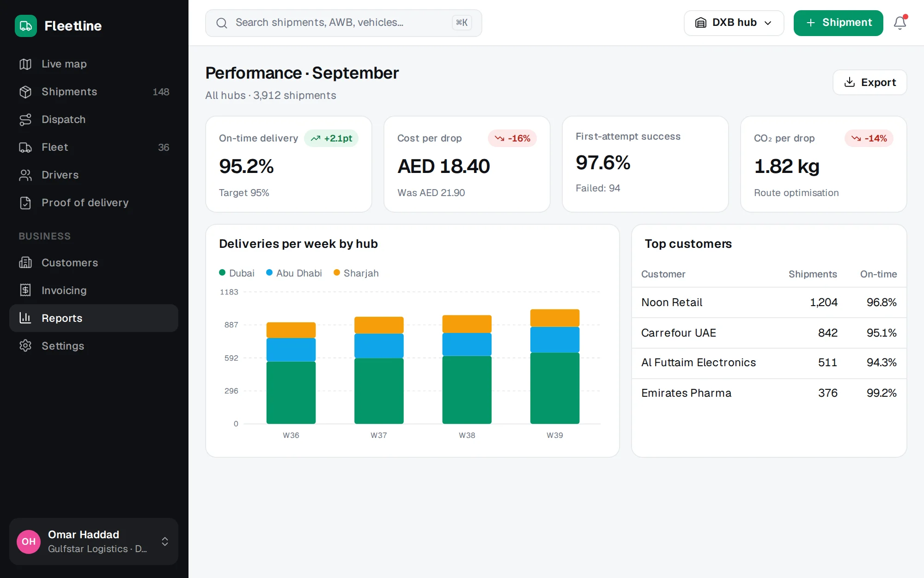Sort by the Shipments column header
The image size is (924, 578).
(813, 274)
